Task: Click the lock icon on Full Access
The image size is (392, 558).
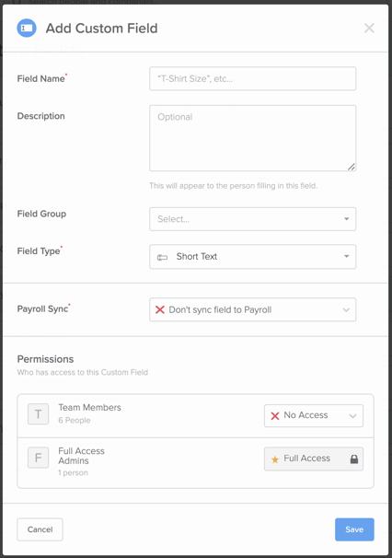Action: (354, 459)
